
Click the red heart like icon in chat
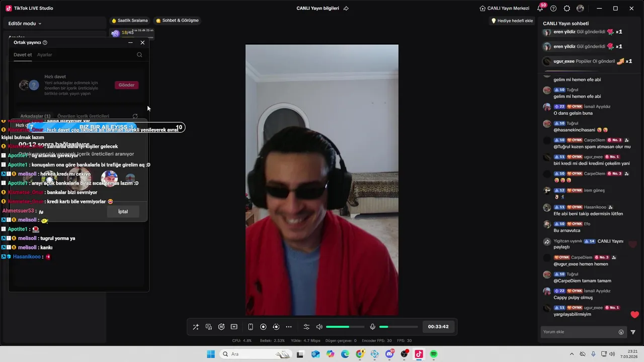tap(634, 315)
